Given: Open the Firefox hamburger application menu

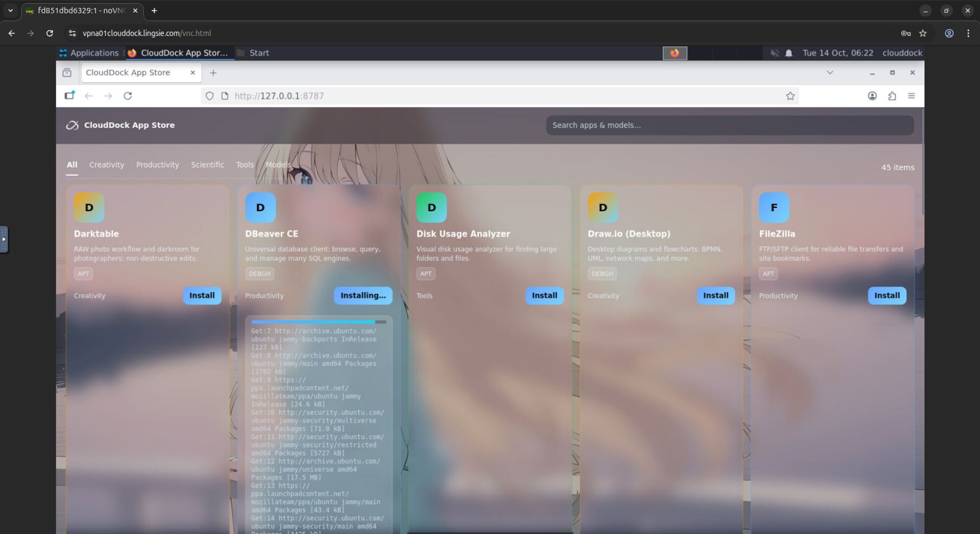Looking at the screenshot, I should point(911,96).
